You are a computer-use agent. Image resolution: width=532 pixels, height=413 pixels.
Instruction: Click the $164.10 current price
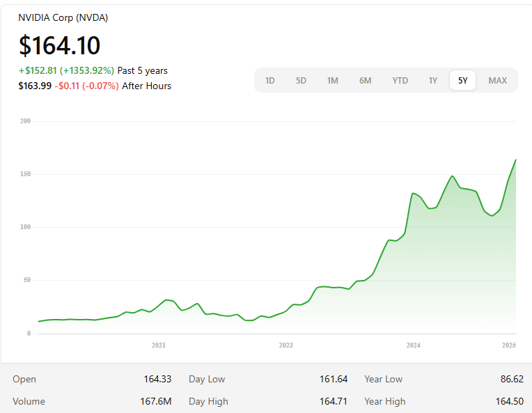(60, 45)
